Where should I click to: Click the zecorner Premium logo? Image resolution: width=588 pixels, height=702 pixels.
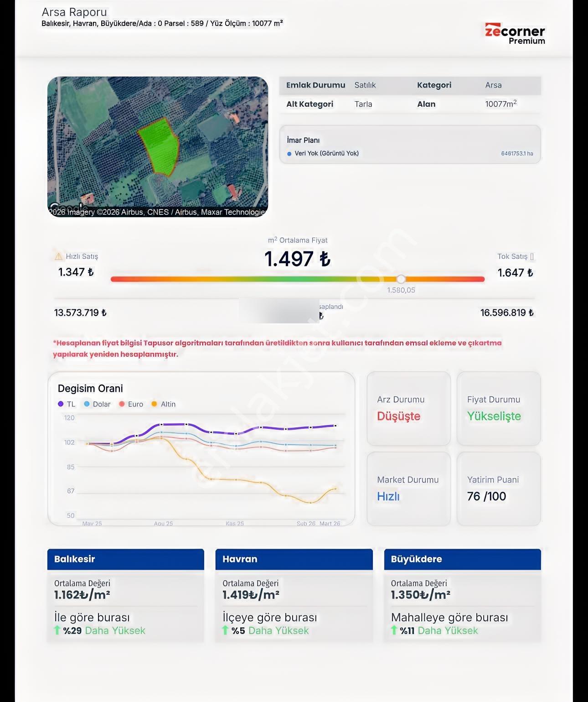[x=515, y=34]
